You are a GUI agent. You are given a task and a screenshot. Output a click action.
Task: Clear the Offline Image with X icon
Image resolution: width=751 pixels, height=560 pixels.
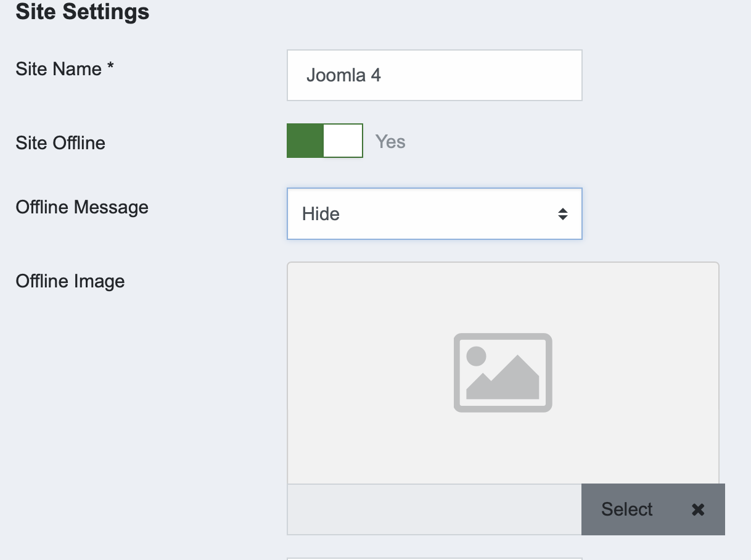point(698,509)
